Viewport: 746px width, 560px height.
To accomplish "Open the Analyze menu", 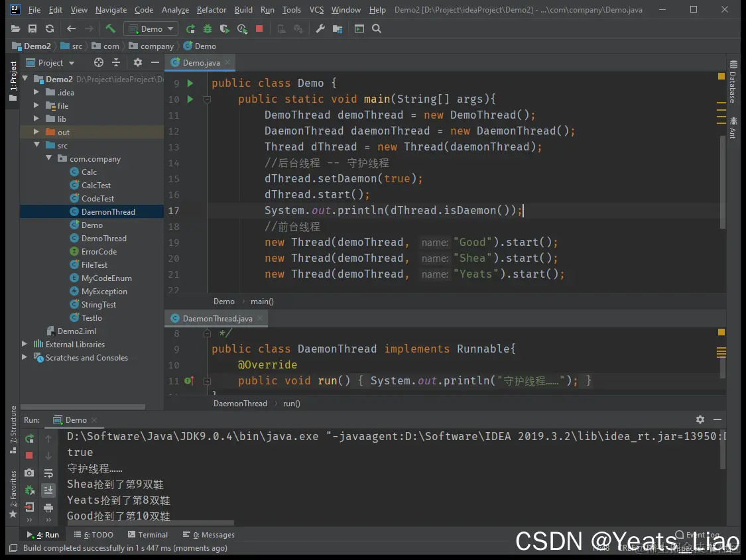I will point(175,9).
